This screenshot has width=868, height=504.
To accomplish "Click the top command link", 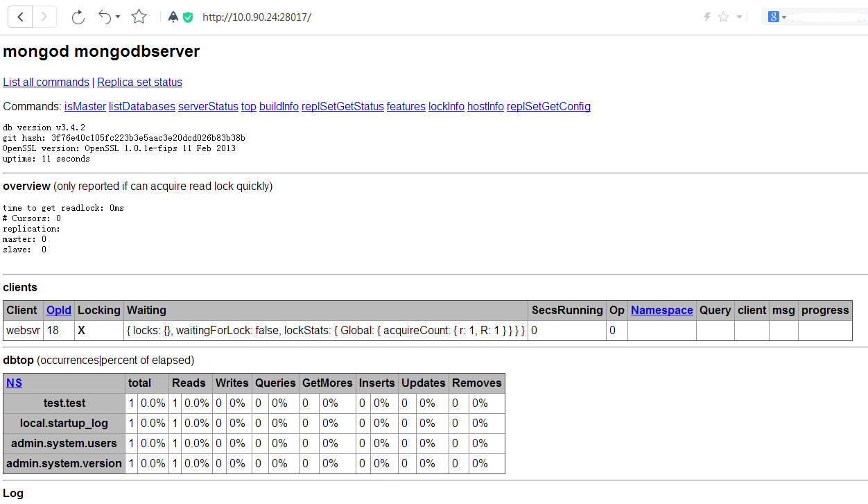I will pos(249,106).
